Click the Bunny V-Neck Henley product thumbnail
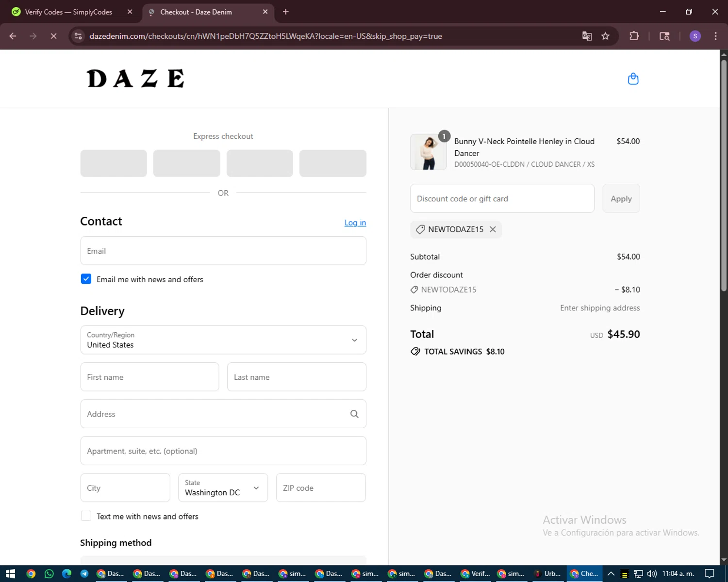Viewport: 728px width, 582px height. point(428,152)
